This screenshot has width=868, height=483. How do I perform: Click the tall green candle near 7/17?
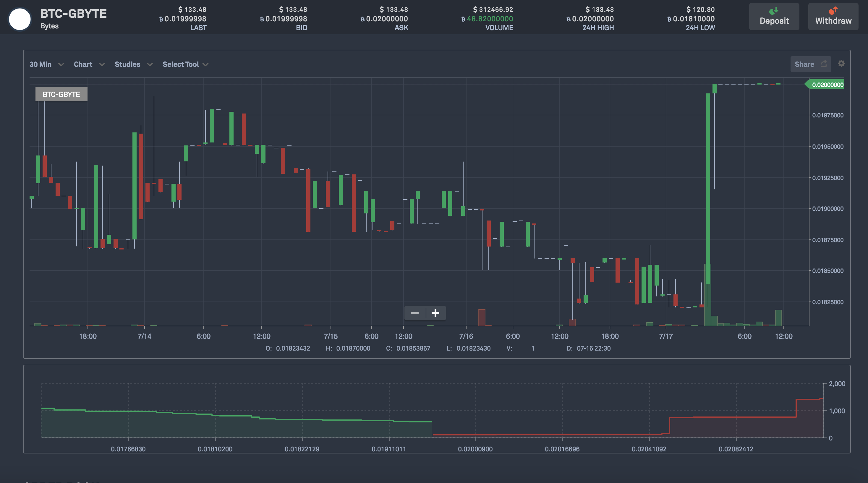tap(708, 189)
